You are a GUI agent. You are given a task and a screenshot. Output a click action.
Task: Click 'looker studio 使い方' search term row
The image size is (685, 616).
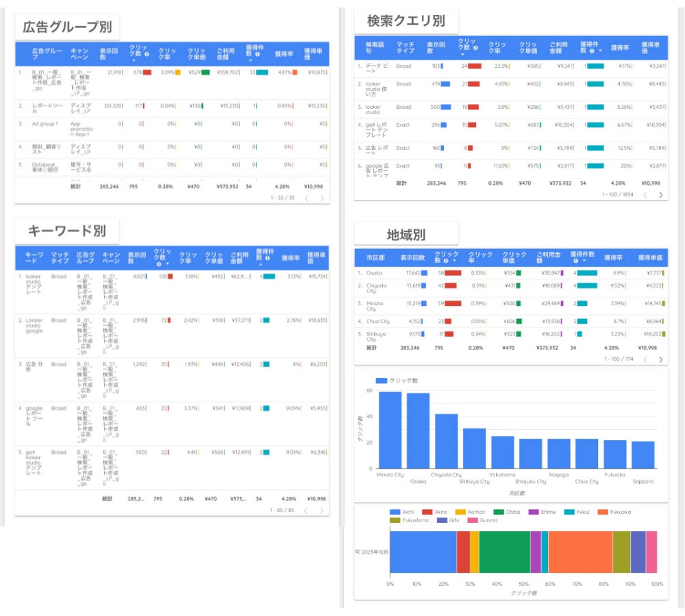(x=511, y=88)
